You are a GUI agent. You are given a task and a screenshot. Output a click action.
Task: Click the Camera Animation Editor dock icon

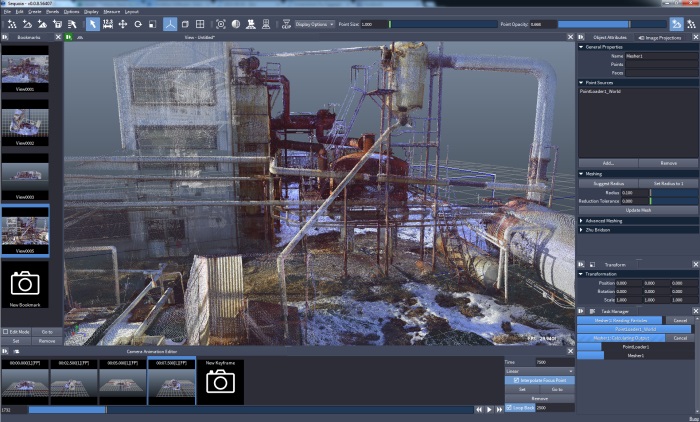[5, 351]
